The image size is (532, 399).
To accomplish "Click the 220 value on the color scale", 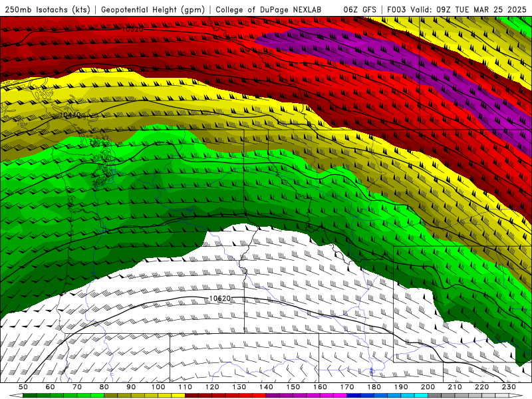I will pyautogui.click(x=482, y=387).
